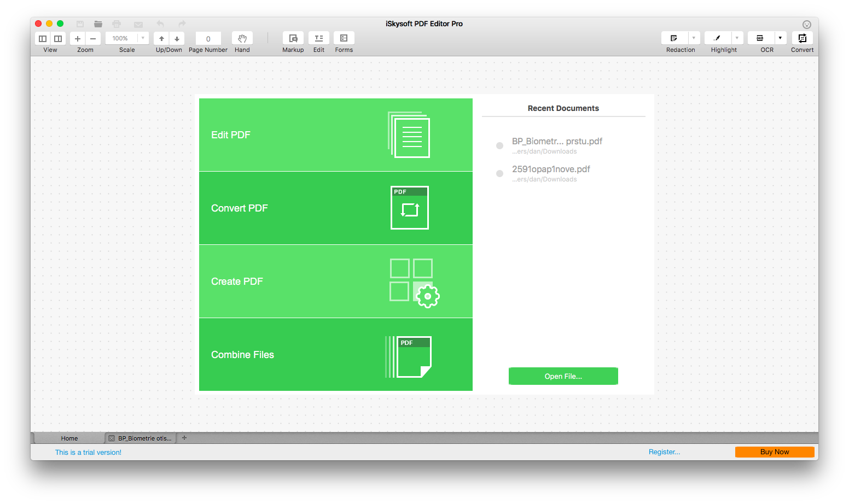Select the Edit text tool
The height and width of the screenshot is (504, 849).
tap(319, 38)
